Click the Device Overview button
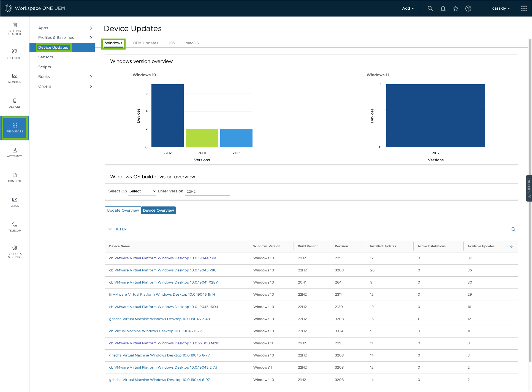The image size is (532, 392). tap(158, 210)
